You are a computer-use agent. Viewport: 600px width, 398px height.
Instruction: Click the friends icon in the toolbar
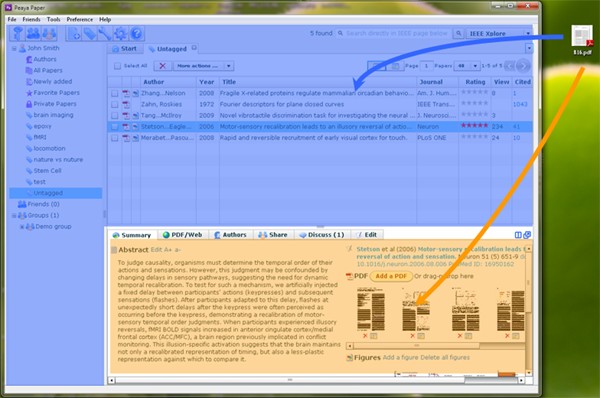(33, 34)
